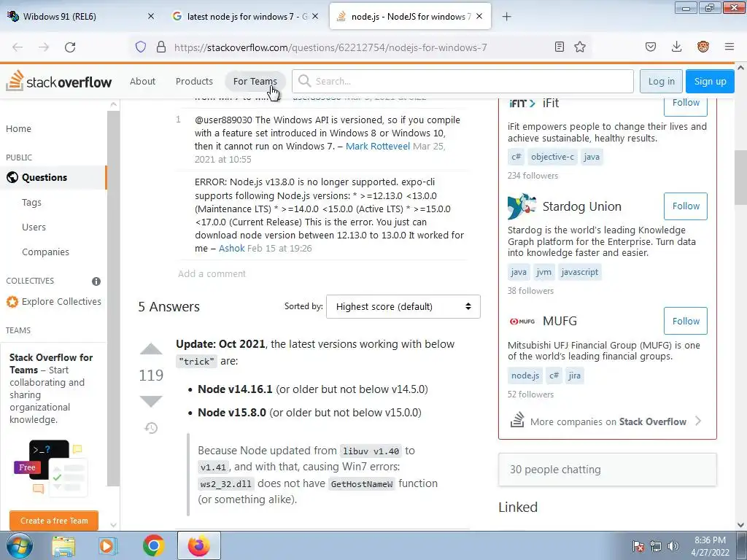Click the Sign up button

710,82
